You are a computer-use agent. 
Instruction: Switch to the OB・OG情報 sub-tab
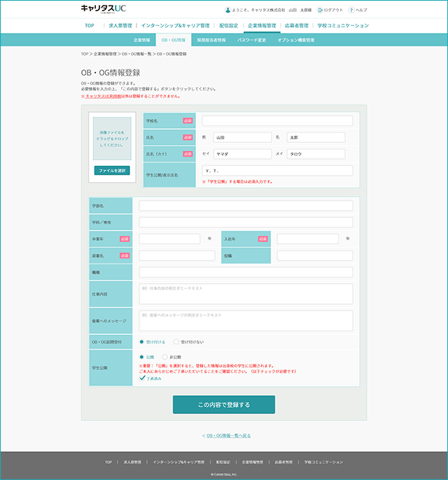pos(174,40)
